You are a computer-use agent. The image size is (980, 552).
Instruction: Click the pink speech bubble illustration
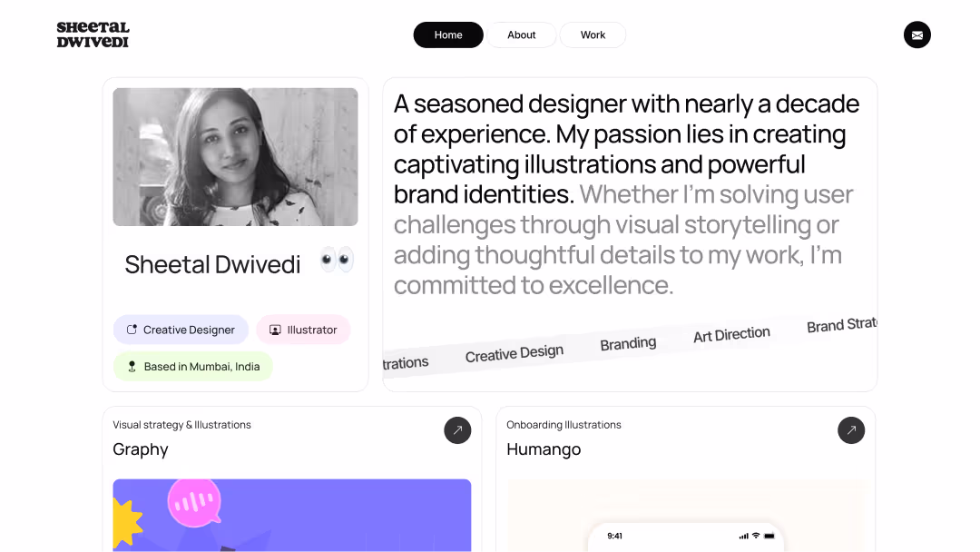click(x=194, y=503)
